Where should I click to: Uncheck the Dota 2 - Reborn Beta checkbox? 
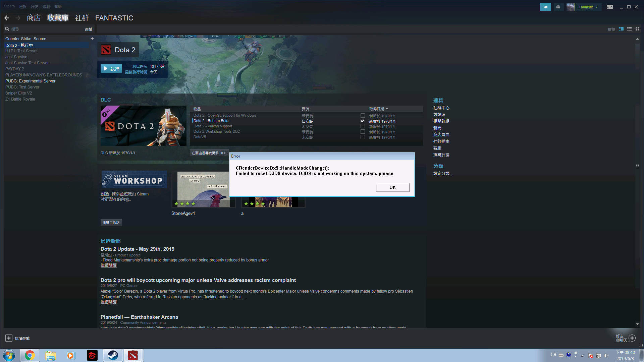363,121
